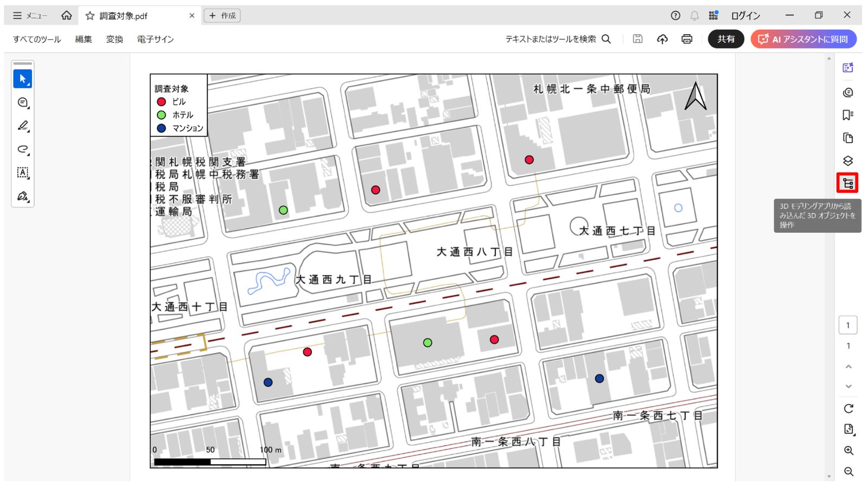
Task: Click AI アシスタントに質問 button
Action: tap(803, 39)
